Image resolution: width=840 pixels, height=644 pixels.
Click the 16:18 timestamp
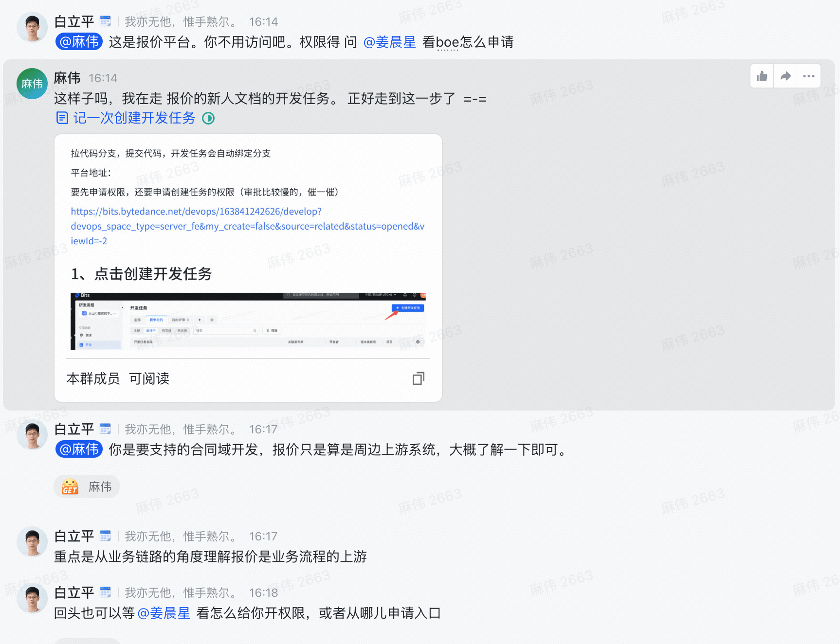click(x=263, y=593)
